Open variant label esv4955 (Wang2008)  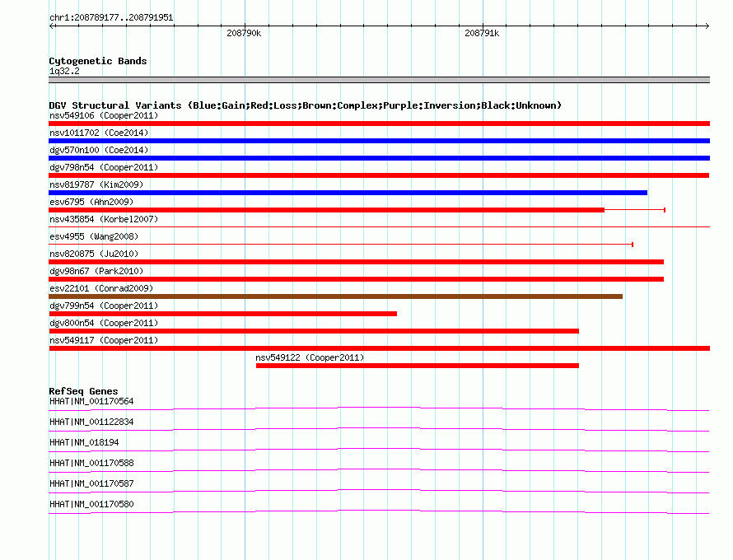(x=94, y=236)
